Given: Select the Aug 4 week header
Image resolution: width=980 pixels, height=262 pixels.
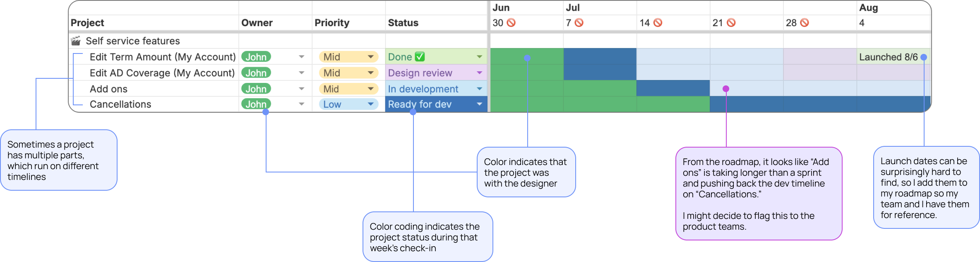Looking at the screenshot, I should [862, 23].
